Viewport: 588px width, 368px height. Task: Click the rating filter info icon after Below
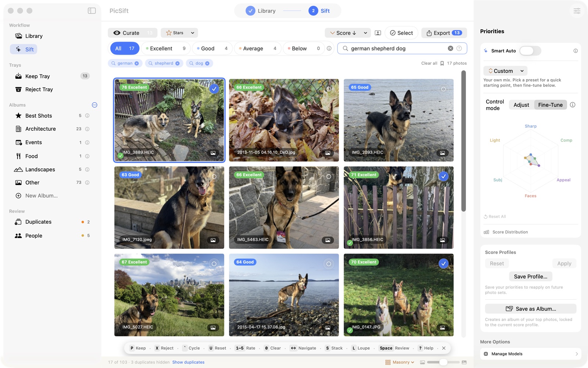pos(329,48)
